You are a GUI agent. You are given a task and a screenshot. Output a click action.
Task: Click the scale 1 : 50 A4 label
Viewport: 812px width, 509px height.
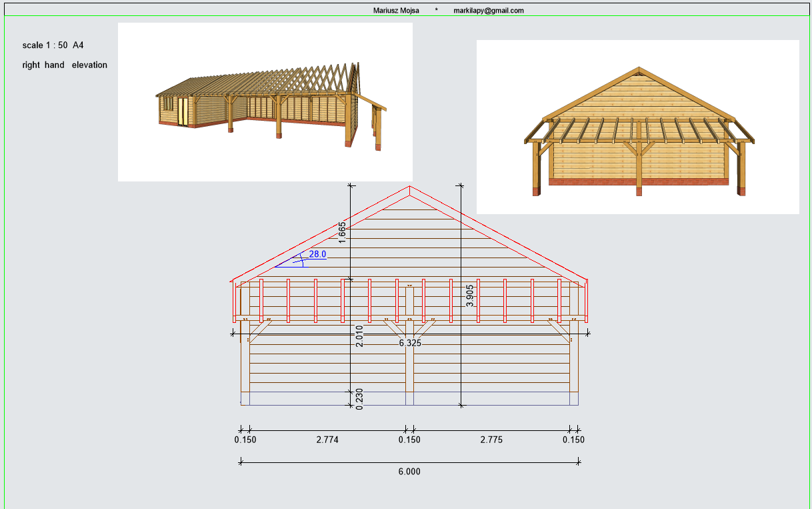53,45
